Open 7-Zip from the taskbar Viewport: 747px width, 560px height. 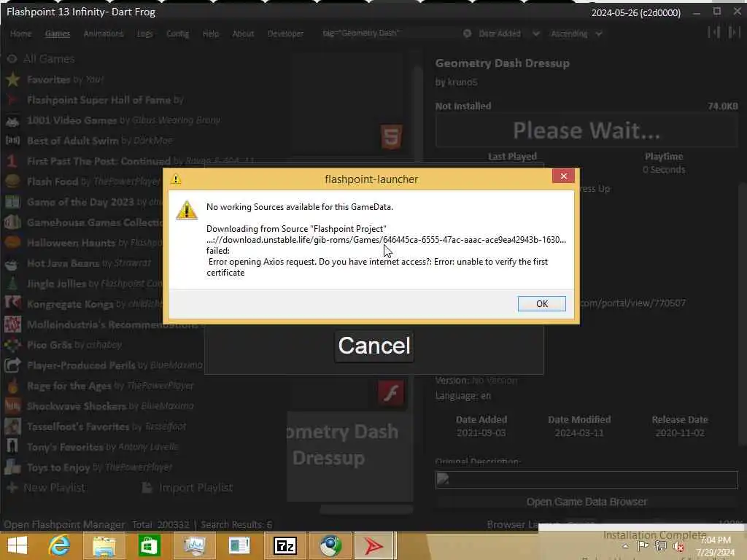(285, 545)
